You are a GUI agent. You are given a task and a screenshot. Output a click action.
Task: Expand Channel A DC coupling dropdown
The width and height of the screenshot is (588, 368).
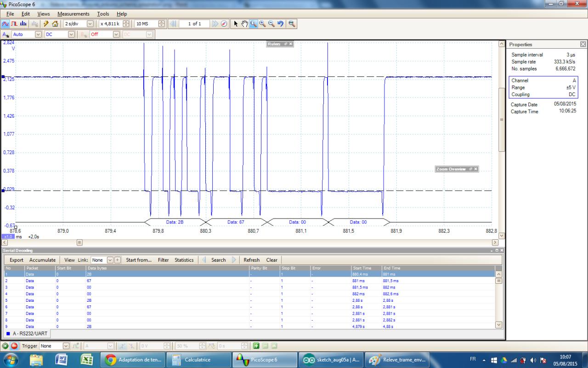tap(71, 34)
